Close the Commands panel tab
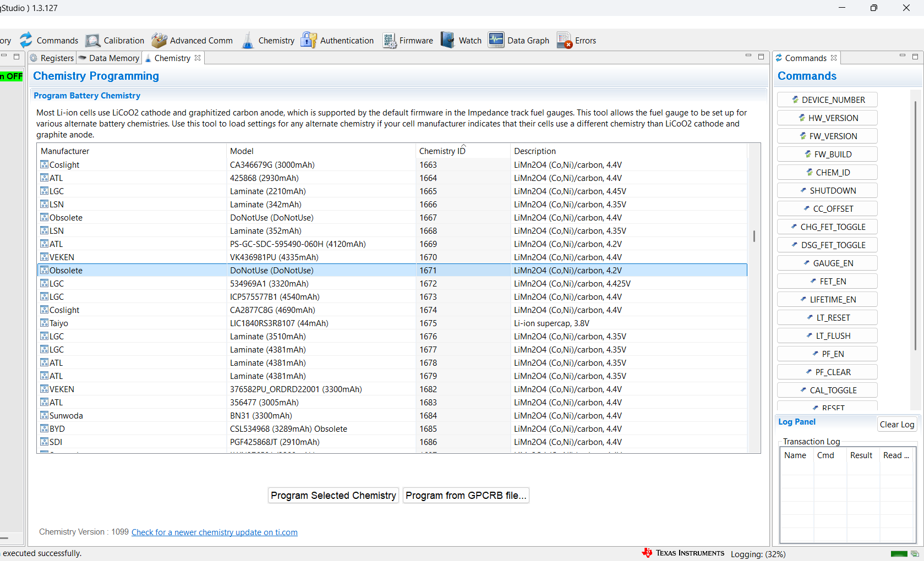 (834, 58)
